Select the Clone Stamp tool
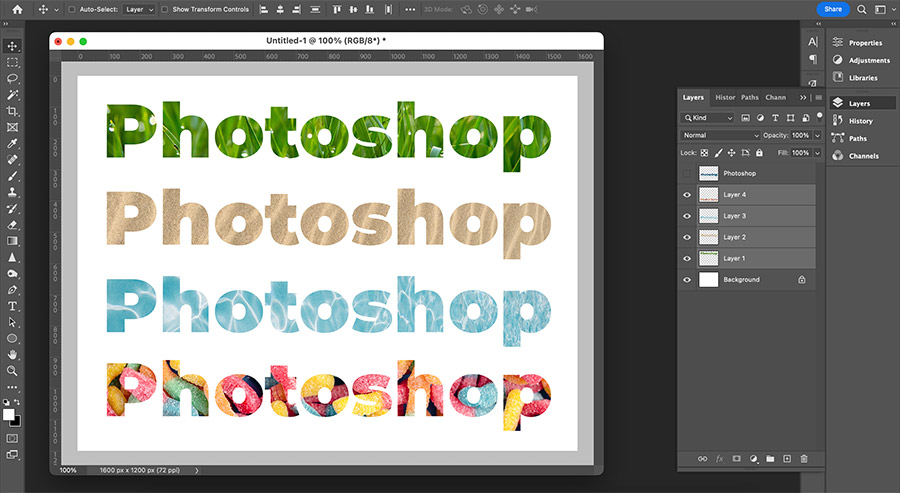Image resolution: width=900 pixels, height=493 pixels. (12, 192)
